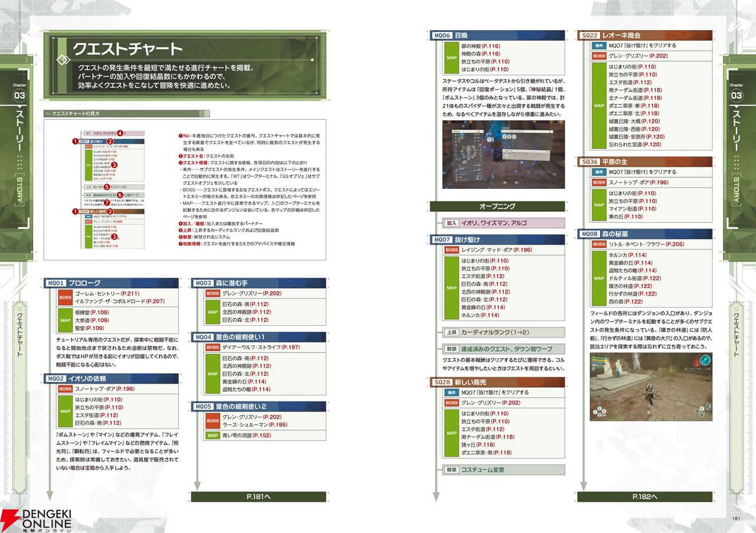Image resolution: width=756 pixels, height=533 pixels.
Task: Select the マイアン街道(P.110) map entry
Action: 633,208
